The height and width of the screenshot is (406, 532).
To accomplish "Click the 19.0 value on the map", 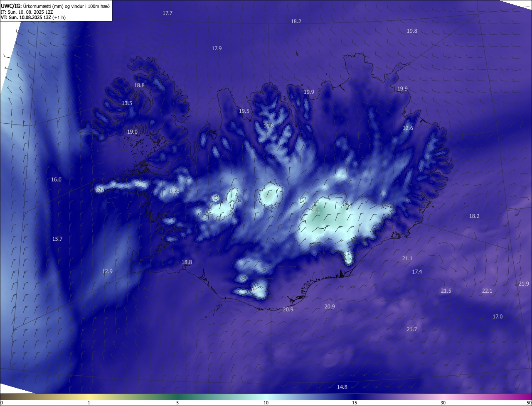I will (132, 132).
